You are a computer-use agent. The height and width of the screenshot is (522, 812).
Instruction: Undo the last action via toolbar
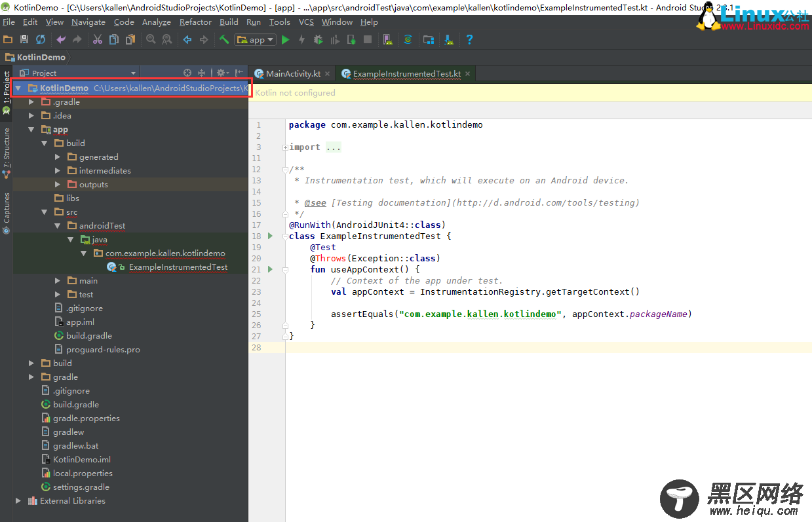(x=61, y=40)
